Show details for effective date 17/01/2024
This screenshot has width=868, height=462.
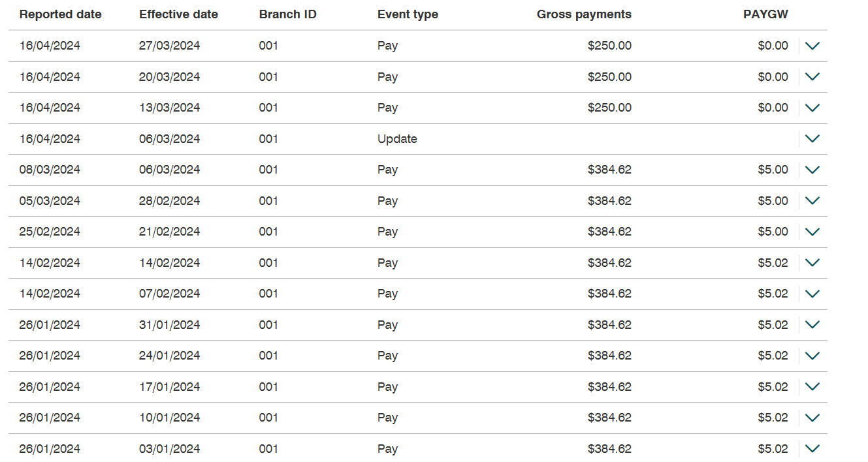[x=812, y=386]
